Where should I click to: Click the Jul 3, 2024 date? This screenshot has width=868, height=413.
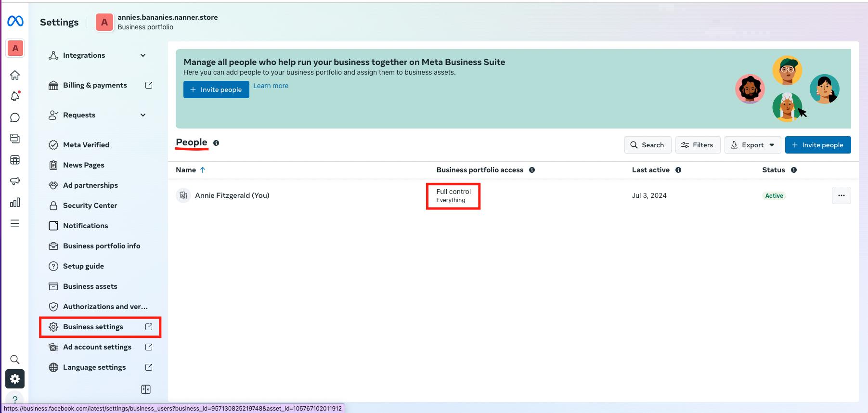click(649, 195)
